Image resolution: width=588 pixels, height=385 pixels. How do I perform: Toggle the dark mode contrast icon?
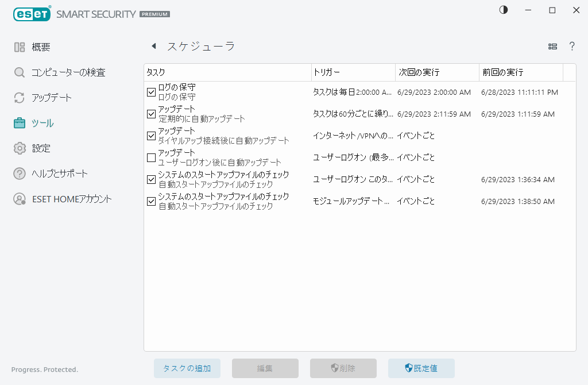tap(503, 10)
